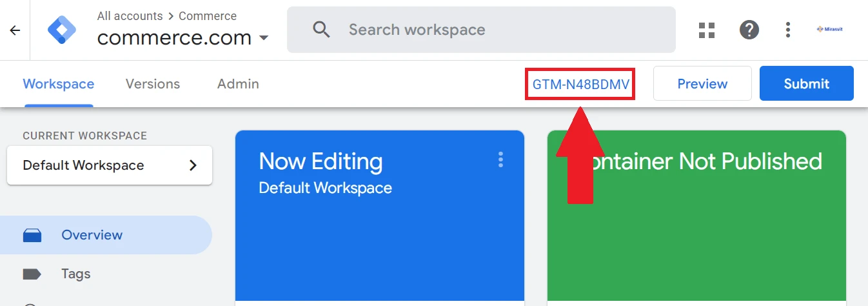The width and height of the screenshot is (868, 306).
Task: Click the Preview button
Action: click(x=702, y=84)
